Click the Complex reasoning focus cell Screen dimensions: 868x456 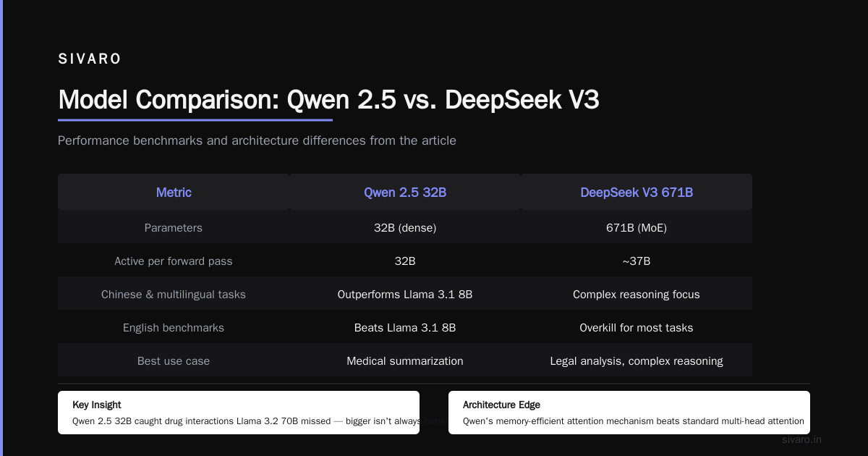637,294
